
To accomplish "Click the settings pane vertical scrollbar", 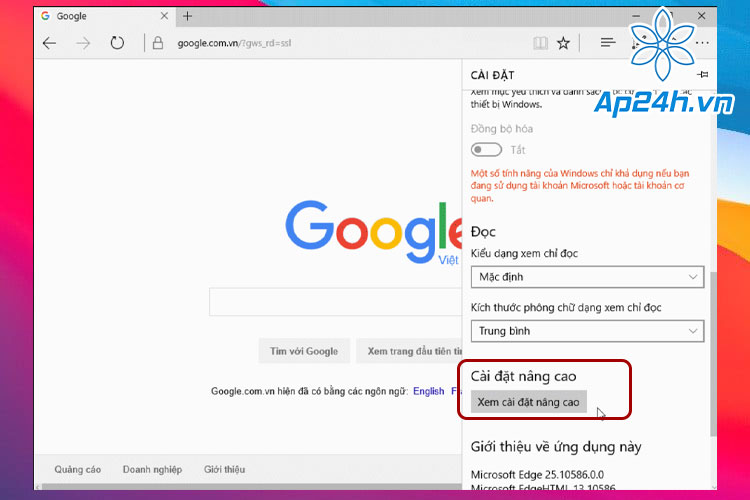I will click(713, 354).
